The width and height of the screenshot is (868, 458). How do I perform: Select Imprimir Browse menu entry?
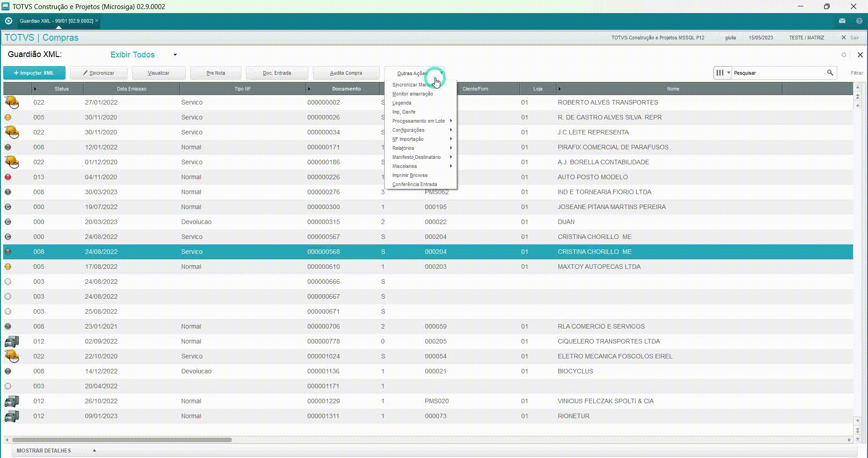420,175
